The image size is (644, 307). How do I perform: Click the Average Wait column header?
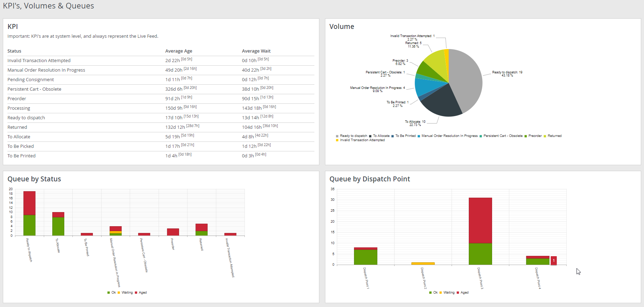pos(256,51)
